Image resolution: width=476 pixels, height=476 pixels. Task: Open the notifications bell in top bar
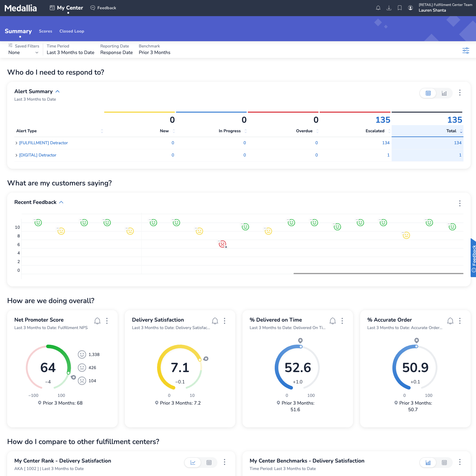[378, 8]
